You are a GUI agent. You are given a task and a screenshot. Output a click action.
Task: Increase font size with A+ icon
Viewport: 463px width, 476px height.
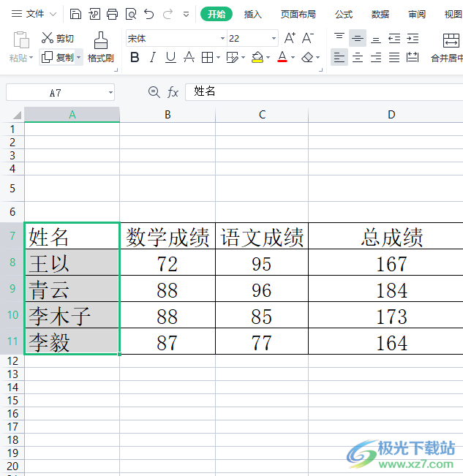(290, 38)
